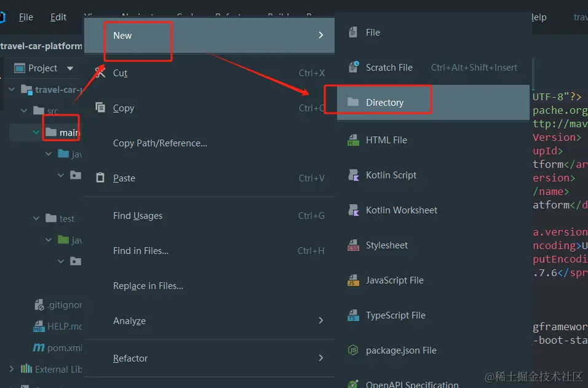Click the Scratch File icon
The image size is (588, 388).
click(353, 67)
